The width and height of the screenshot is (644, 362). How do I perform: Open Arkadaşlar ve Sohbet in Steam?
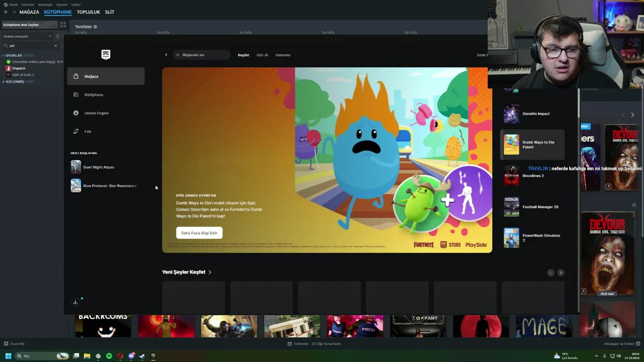[621, 344]
